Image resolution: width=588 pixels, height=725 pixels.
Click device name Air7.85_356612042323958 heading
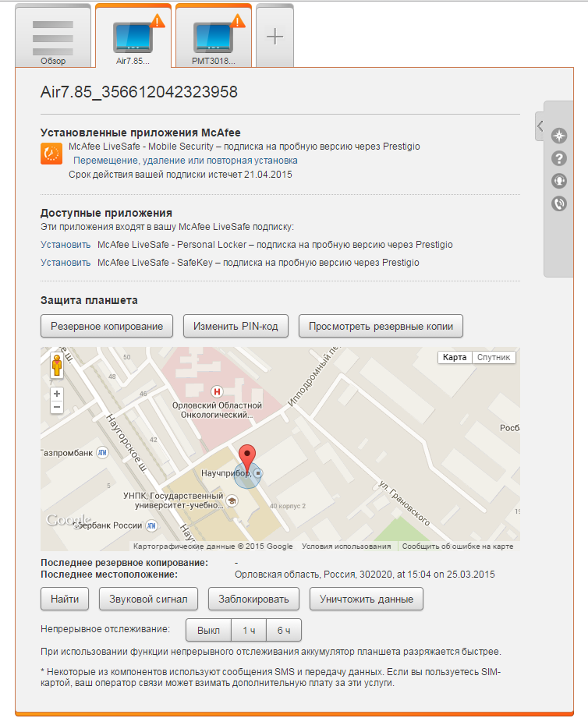click(140, 92)
